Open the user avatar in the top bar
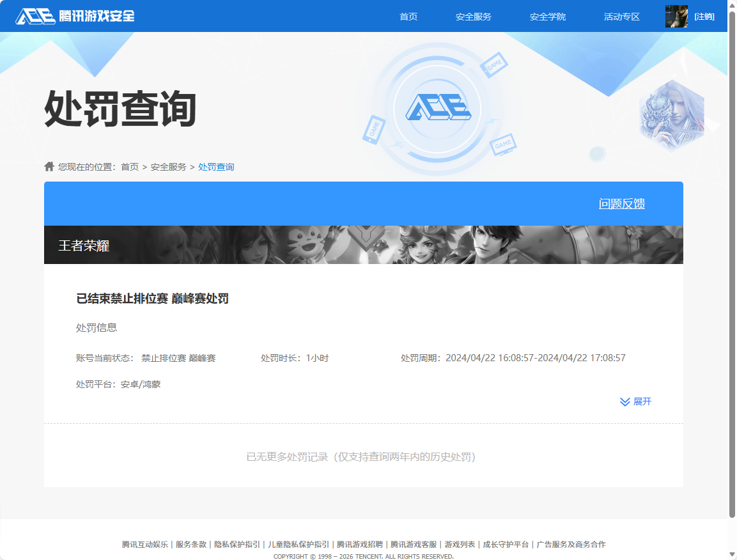737x560 pixels. tap(676, 16)
